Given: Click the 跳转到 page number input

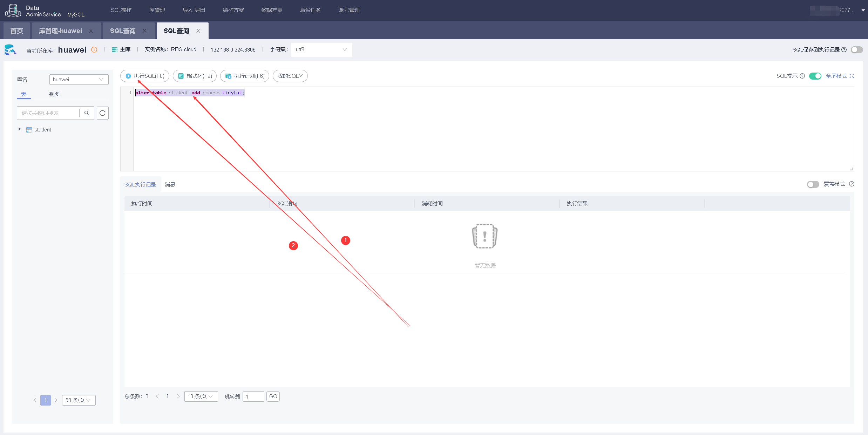Looking at the screenshot, I should (x=253, y=396).
